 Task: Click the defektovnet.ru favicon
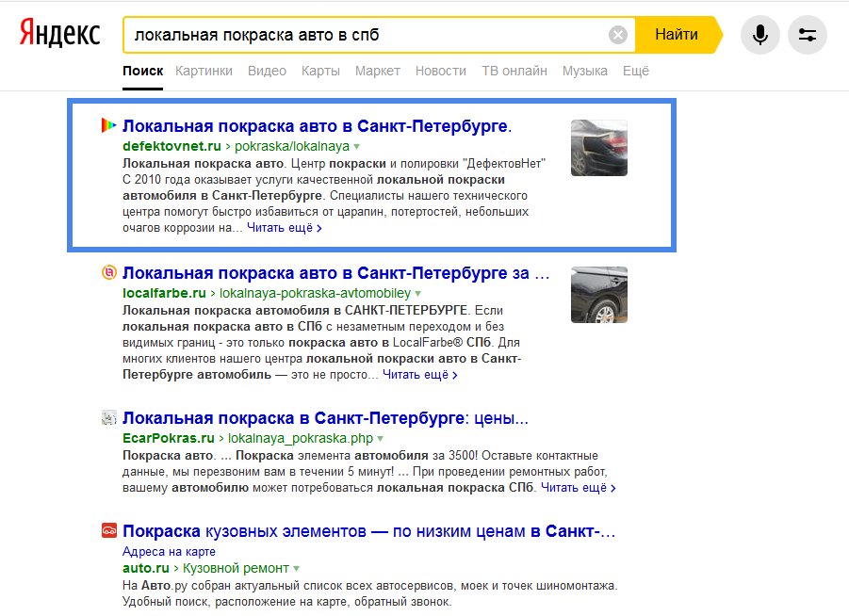[x=108, y=125]
